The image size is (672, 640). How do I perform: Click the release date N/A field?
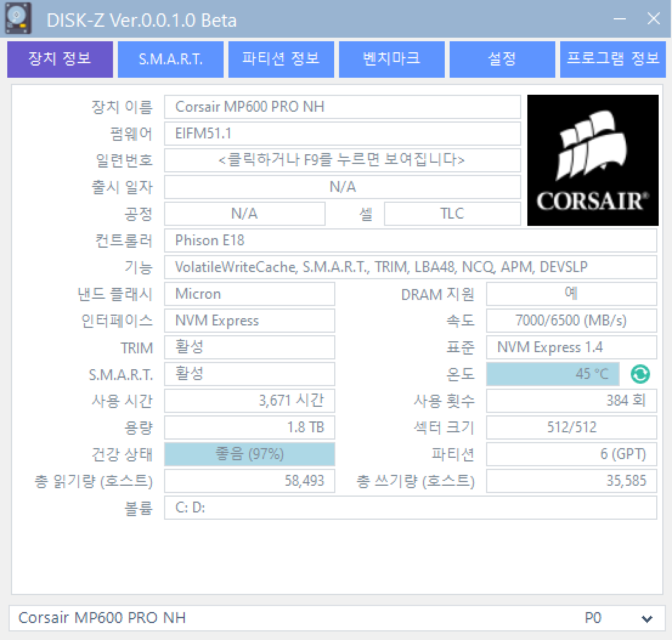[343, 187]
